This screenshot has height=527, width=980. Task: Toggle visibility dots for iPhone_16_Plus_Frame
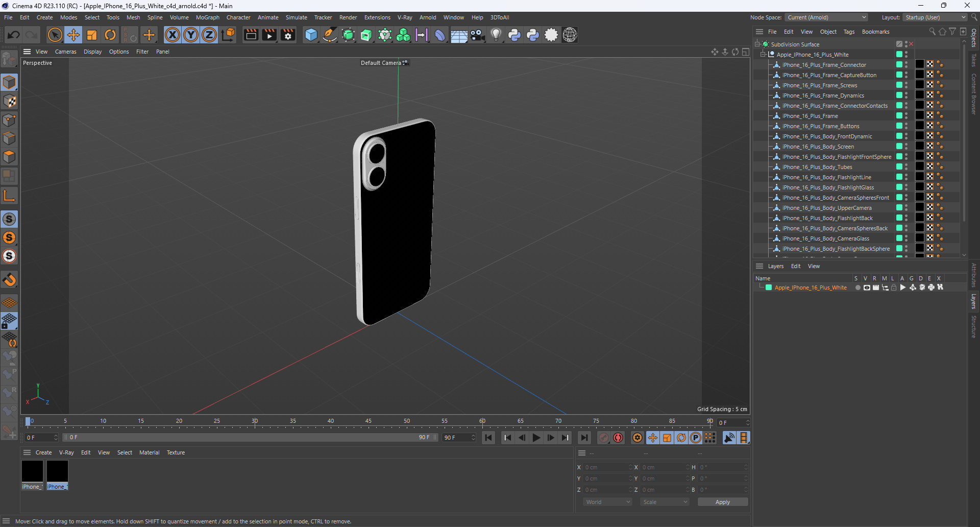pyautogui.click(x=906, y=116)
